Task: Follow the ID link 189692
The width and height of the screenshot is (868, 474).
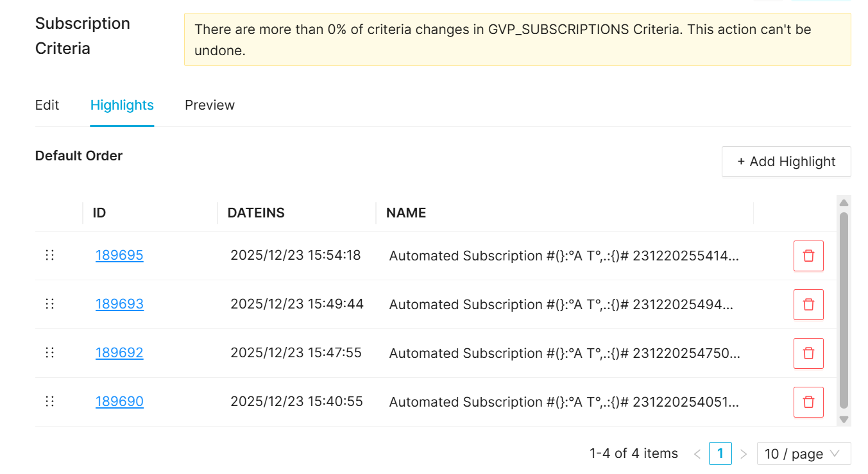Action: coord(119,353)
